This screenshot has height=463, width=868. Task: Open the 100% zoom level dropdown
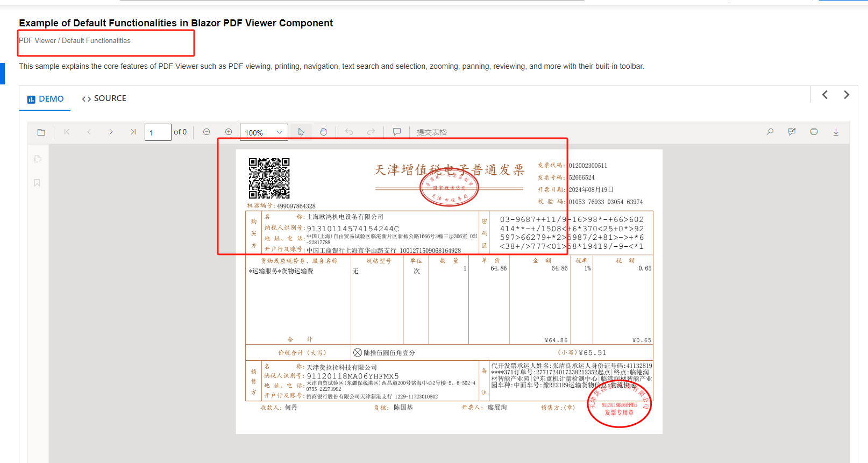pyautogui.click(x=264, y=133)
